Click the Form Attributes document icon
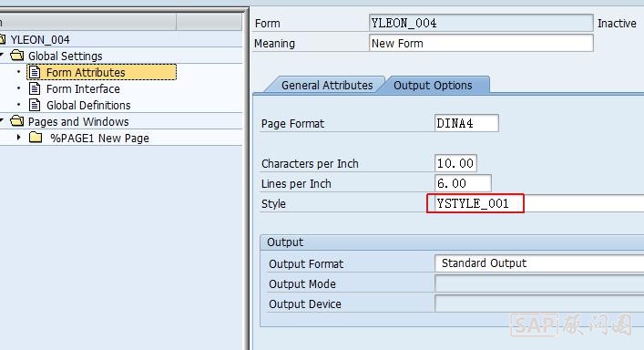The image size is (644, 350). (35, 72)
